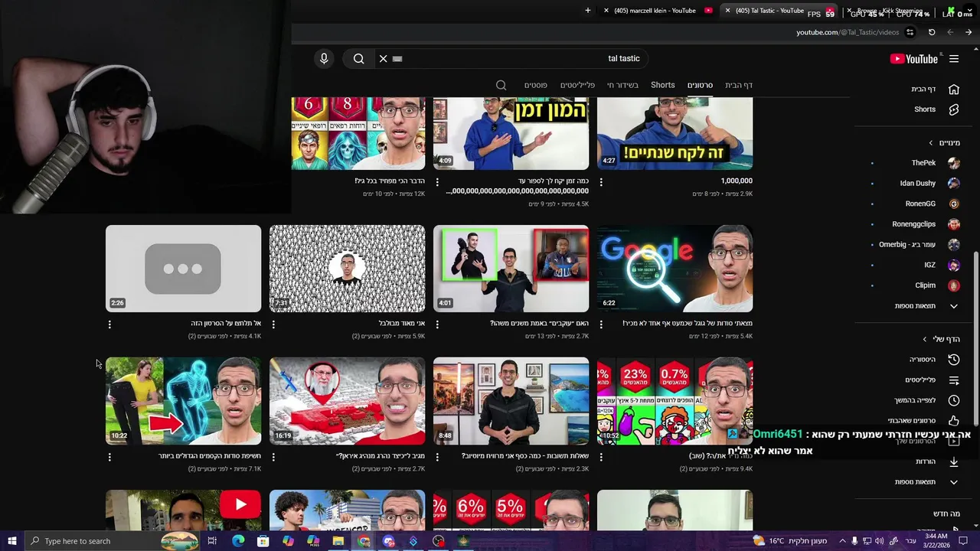The height and width of the screenshot is (551, 980).
Task: Switch to channel Home tab (דף הבית)
Action: pos(739,85)
